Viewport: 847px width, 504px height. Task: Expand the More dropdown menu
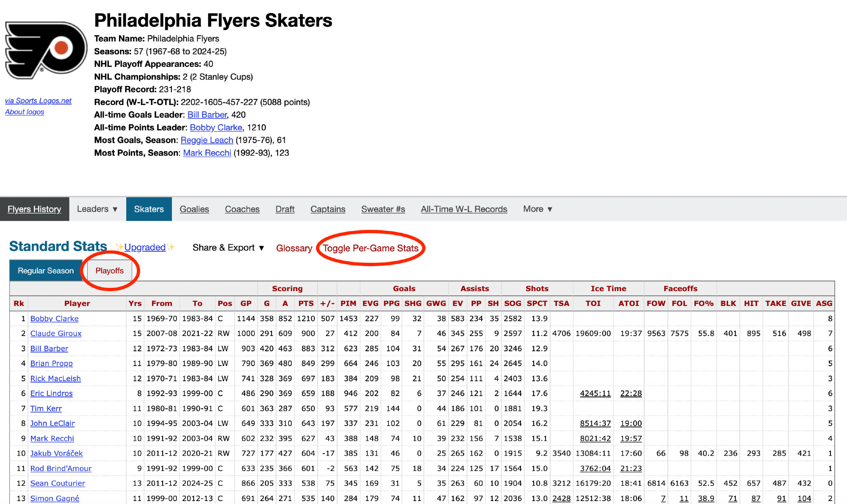538,209
